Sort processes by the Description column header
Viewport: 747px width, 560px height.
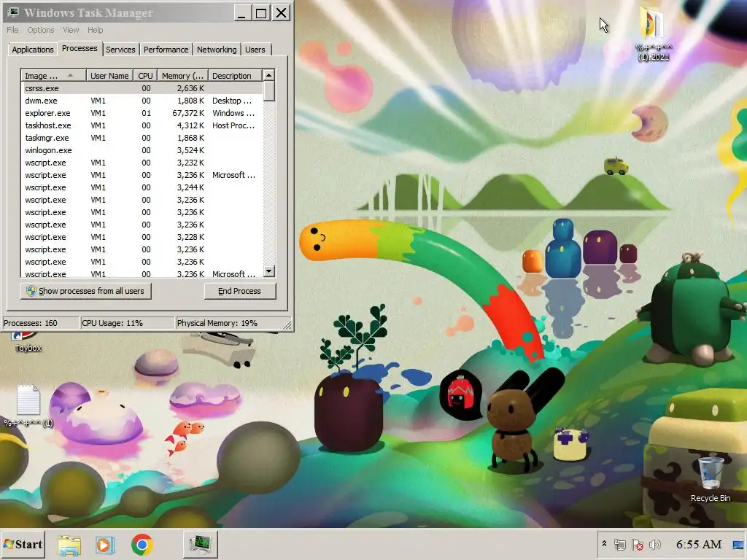[235, 76]
